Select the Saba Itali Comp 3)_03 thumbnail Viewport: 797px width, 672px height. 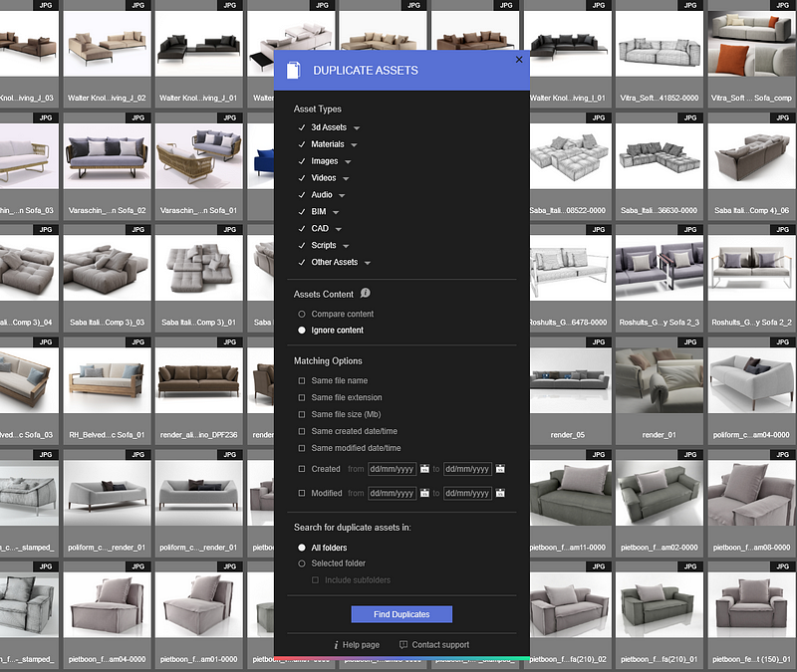point(108,268)
